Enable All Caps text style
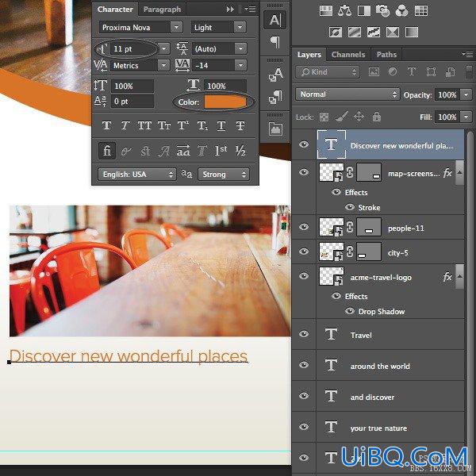Image resolution: width=476 pixels, height=476 pixels. pos(144,125)
